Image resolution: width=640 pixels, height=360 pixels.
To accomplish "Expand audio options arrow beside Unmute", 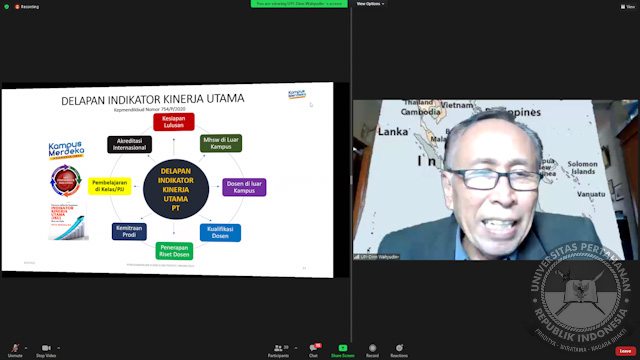I will point(26,348).
